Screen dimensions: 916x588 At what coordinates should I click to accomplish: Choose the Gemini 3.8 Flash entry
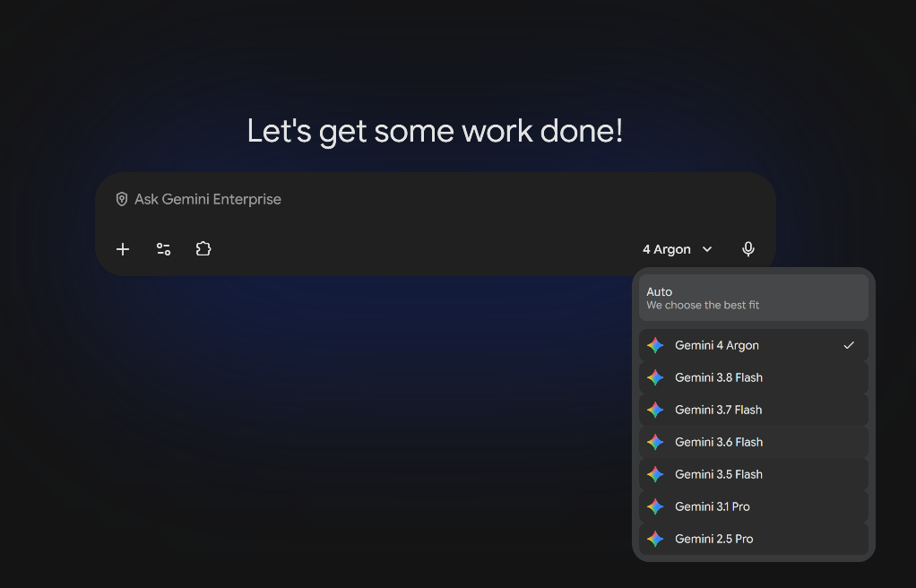click(754, 377)
